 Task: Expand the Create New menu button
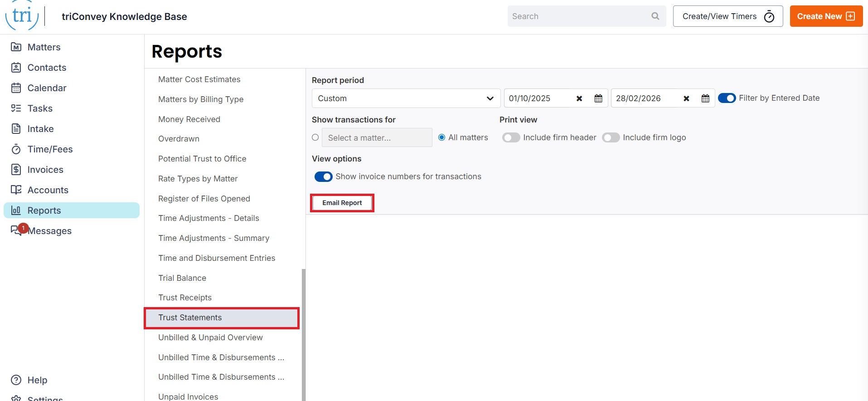(x=826, y=16)
